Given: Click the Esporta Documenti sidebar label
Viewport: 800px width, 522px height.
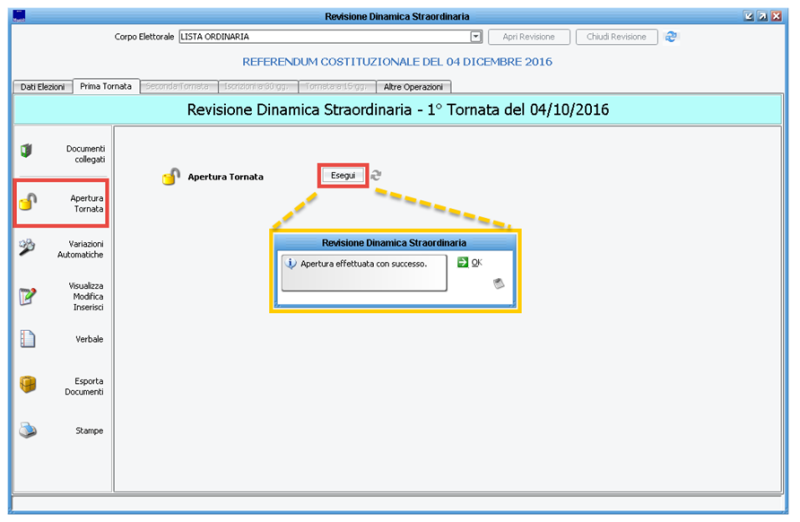Looking at the screenshot, I should tap(84, 386).
